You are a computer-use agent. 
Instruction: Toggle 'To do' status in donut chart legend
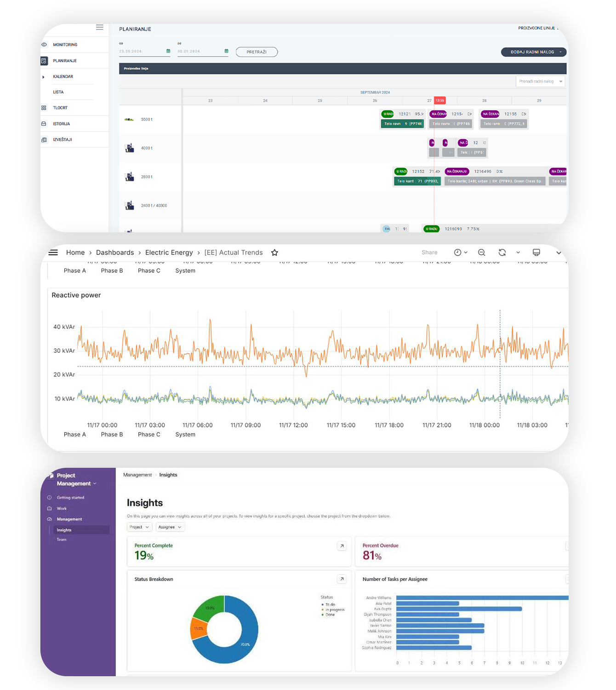(x=330, y=604)
